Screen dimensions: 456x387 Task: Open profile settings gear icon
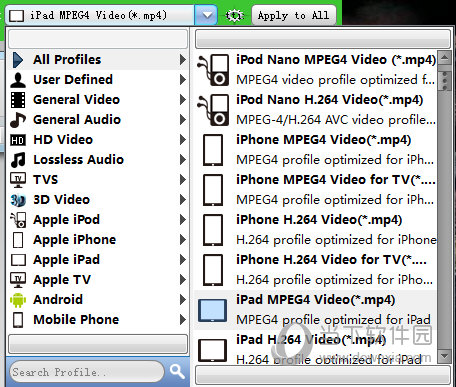pos(234,15)
